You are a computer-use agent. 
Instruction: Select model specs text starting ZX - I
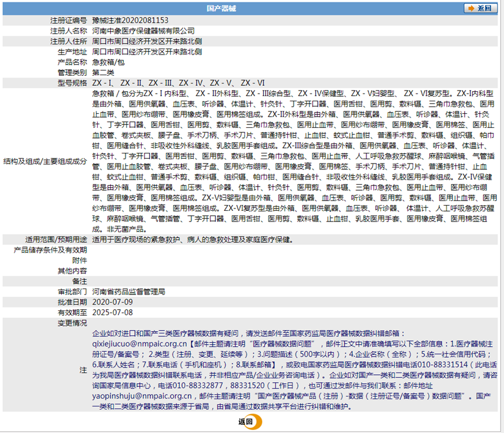(x=178, y=83)
